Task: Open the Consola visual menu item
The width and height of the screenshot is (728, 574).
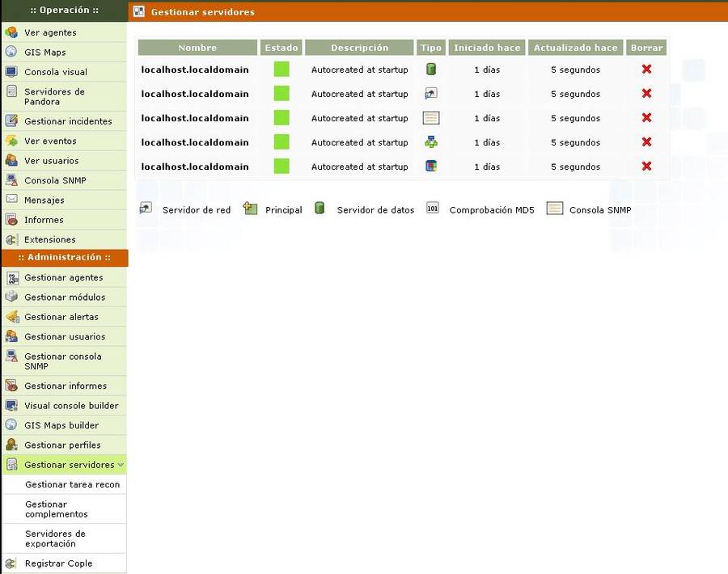Action: pos(56,72)
